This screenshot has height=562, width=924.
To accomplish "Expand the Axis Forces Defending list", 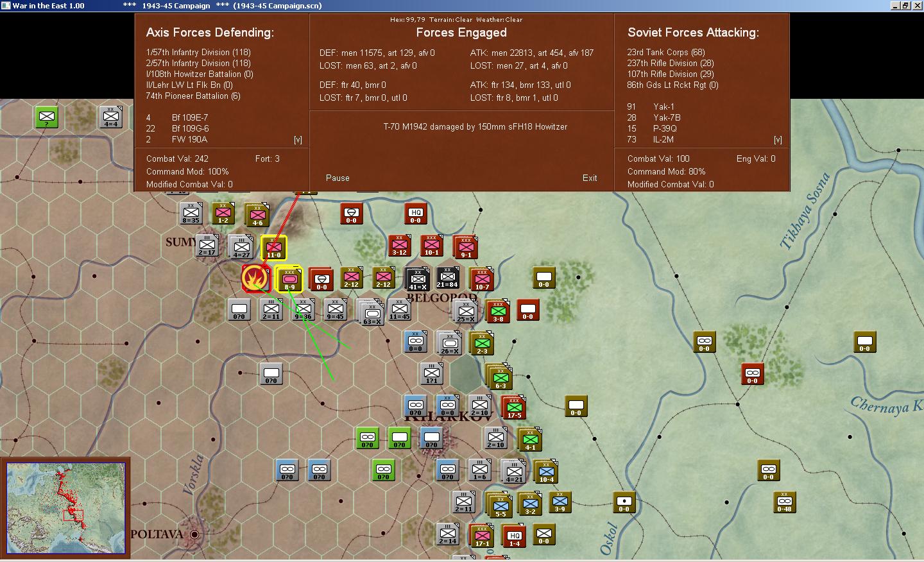I will (x=298, y=140).
